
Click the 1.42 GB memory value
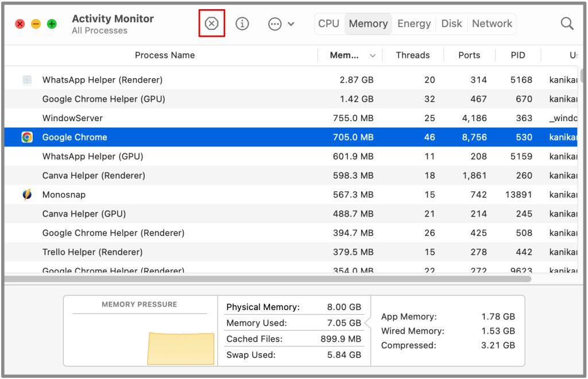coord(356,99)
